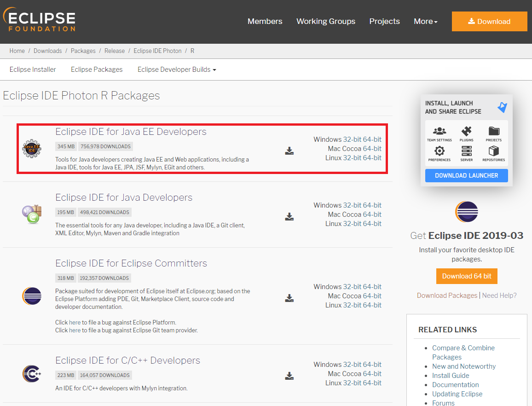Click the Projects folder icon
The height and width of the screenshot is (406, 532).
[494, 131]
